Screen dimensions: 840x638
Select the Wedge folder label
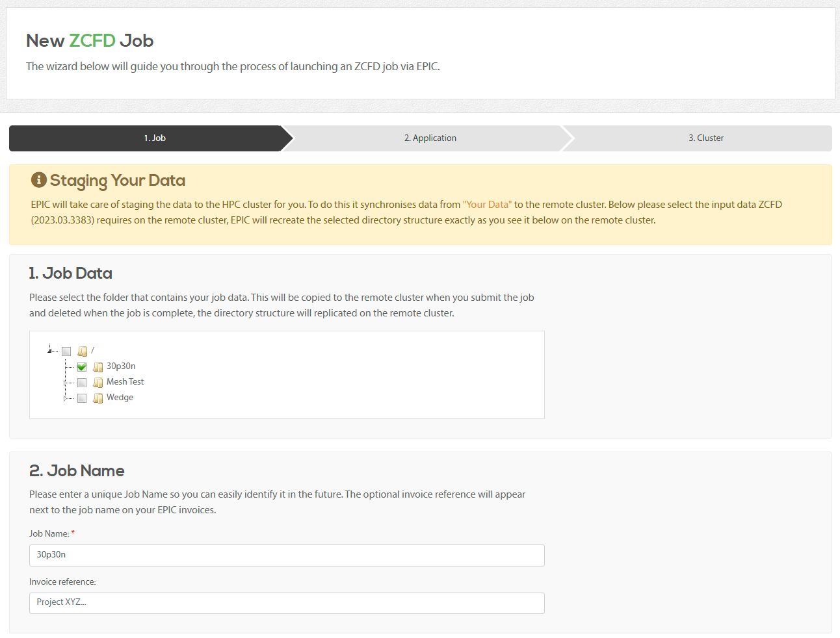tap(120, 398)
